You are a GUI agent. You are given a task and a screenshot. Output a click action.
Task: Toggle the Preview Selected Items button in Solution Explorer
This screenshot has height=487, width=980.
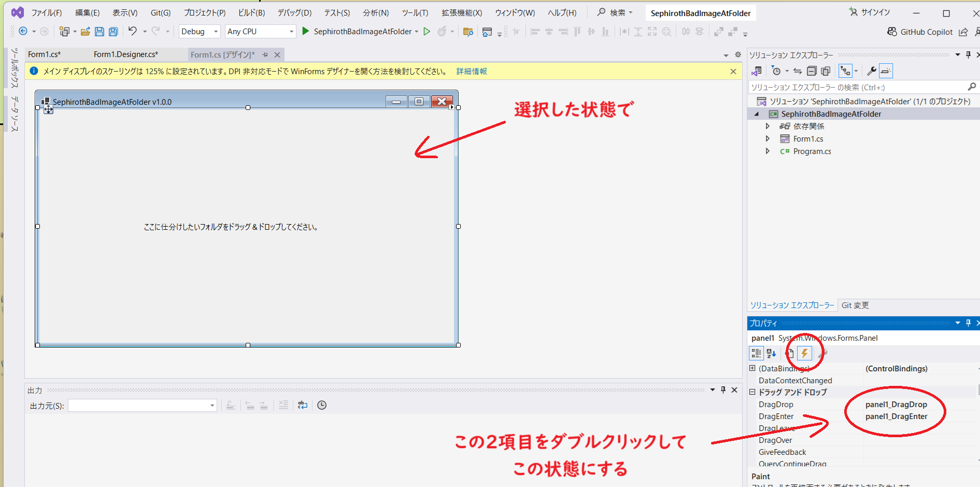(886, 71)
